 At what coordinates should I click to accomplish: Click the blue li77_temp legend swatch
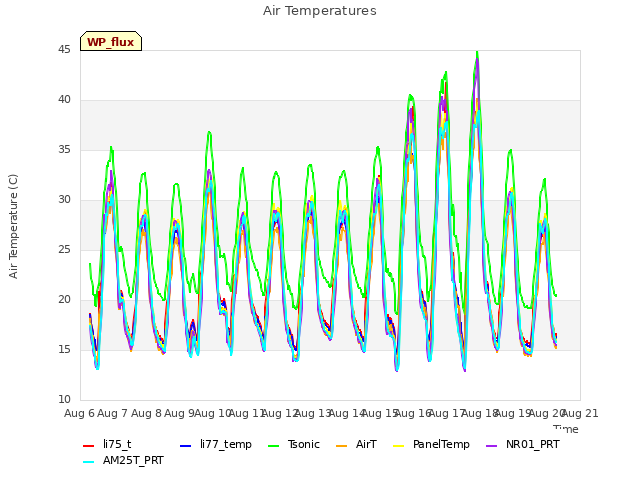(x=186, y=446)
